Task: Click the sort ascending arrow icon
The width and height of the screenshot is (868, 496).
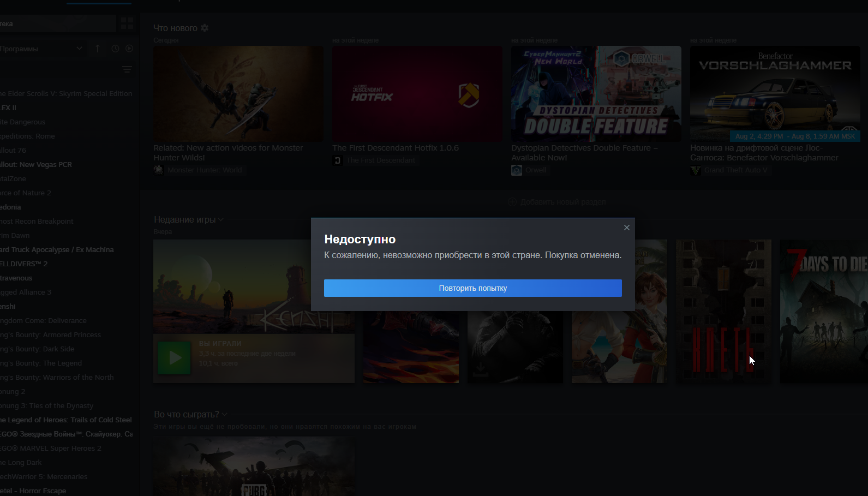Action: [98, 49]
